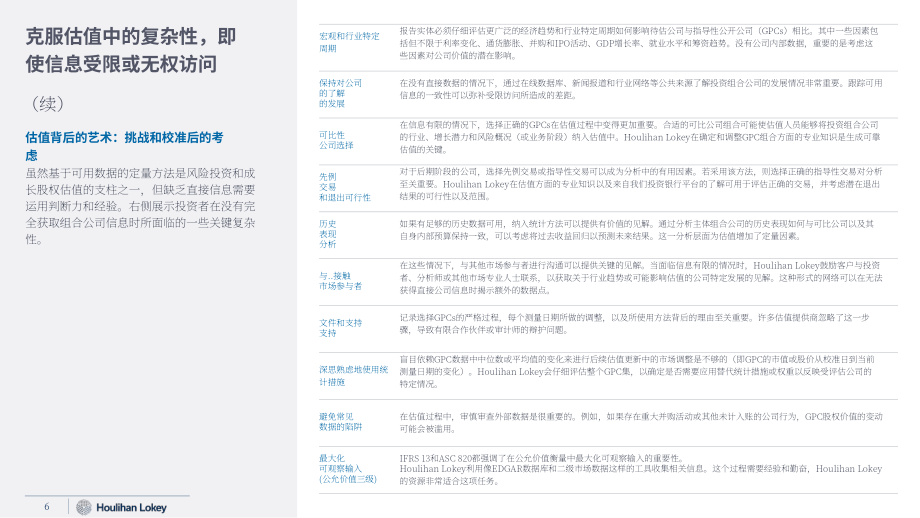Click the paragraph starting 虽然基于可用数据的定量方法
This screenshot has width=920, height=518.
(x=140, y=206)
